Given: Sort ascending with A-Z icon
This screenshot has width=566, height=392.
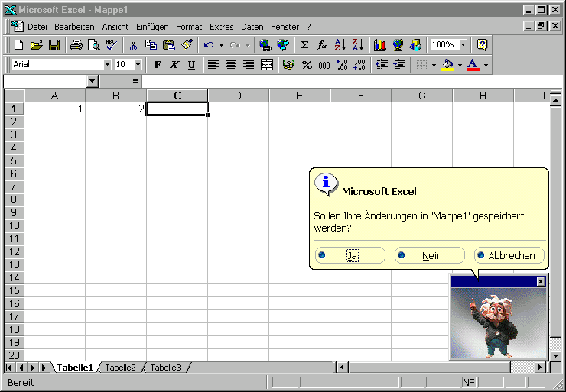Looking at the screenshot, I should [340, 45].
